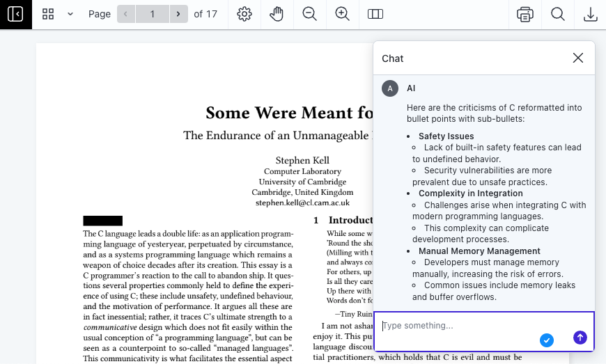
Task: Expand the view options dropdown arrow
Action: (x=70, y=14)
